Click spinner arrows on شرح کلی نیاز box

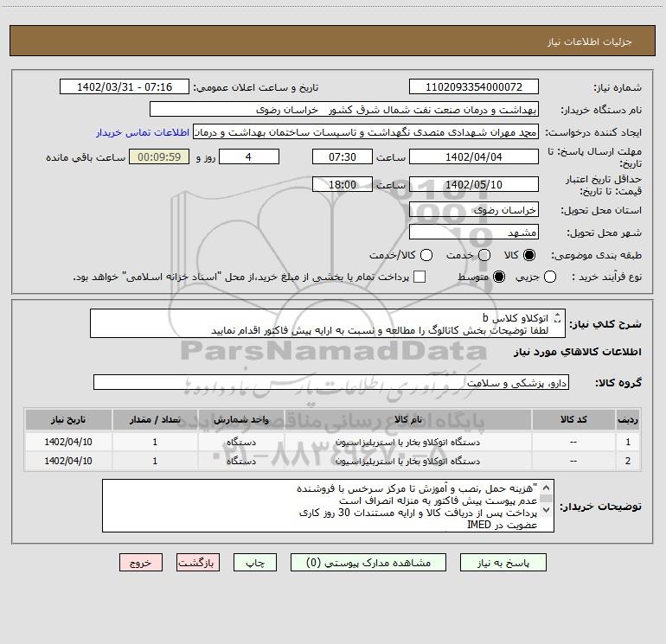[557, 317]
